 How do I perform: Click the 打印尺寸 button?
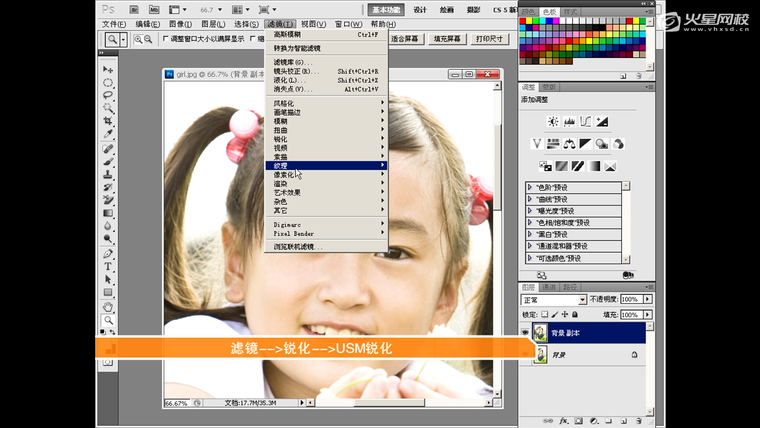(490, 40)
